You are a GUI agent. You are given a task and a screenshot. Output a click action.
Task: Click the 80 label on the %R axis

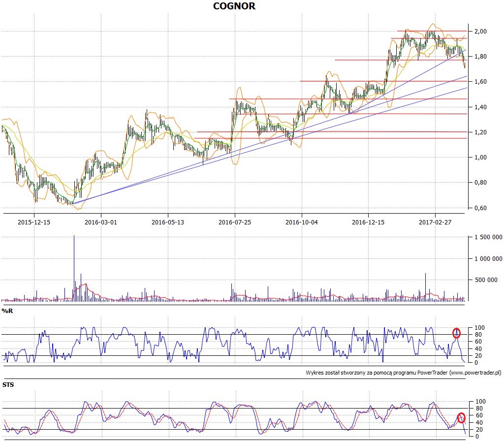(x=478, y=335)
